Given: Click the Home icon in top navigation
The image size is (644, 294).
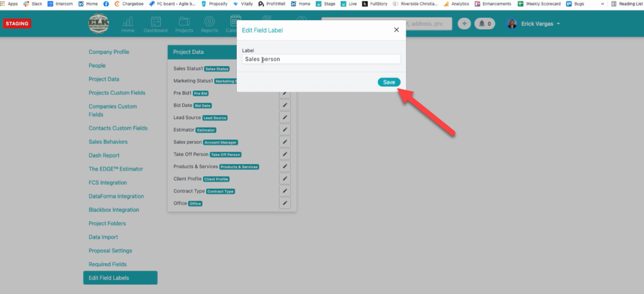Looking at the screenshot, I should 128,23.
